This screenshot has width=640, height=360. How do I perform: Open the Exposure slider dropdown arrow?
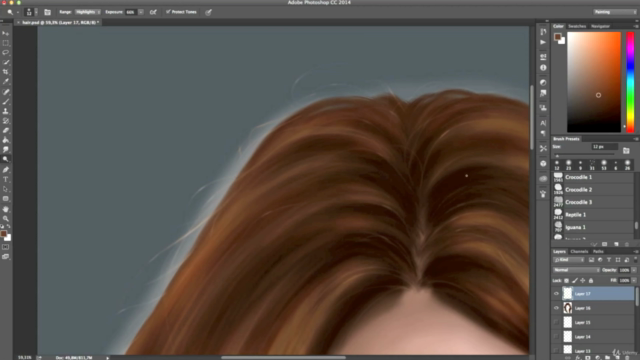click(x=141, y=12)
